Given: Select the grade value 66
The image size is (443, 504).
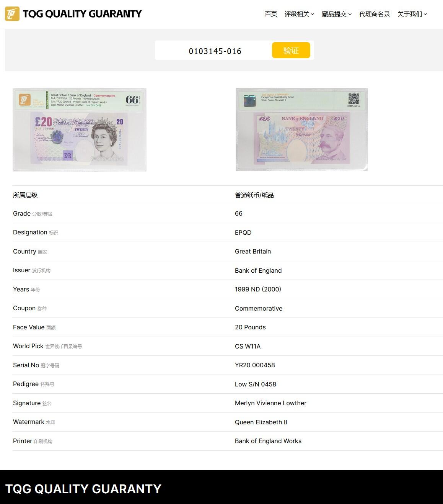Looking at the screenshot, I should 239,214.
